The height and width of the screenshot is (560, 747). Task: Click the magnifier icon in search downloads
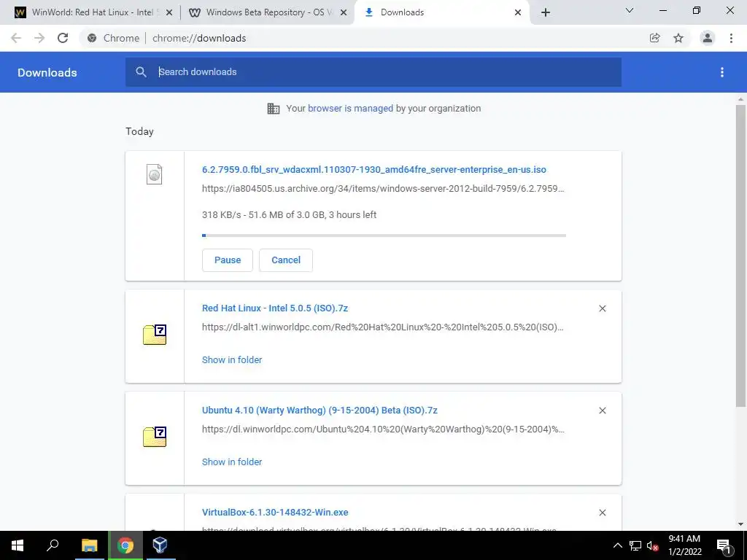(141, 72)
